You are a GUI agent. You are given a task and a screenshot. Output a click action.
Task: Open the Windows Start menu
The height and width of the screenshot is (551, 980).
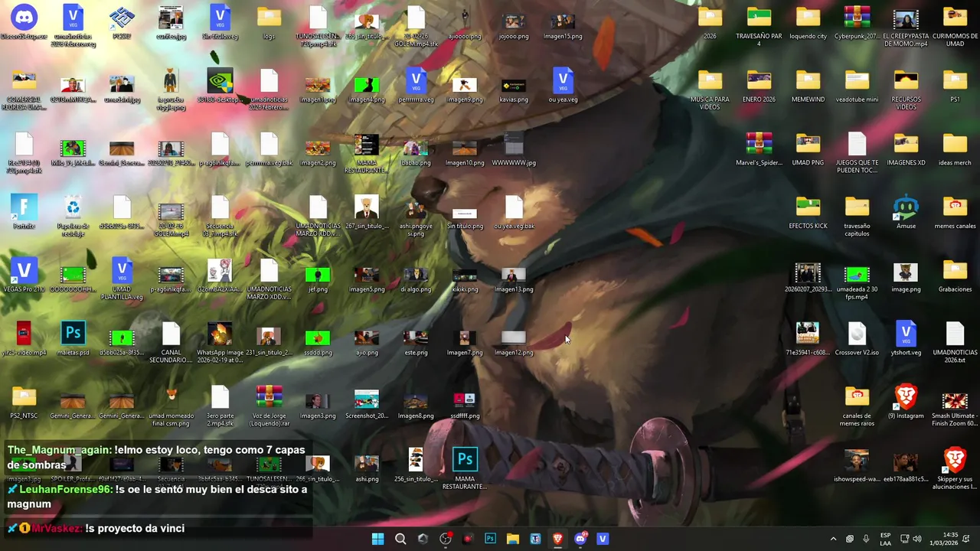coord(377,539)
